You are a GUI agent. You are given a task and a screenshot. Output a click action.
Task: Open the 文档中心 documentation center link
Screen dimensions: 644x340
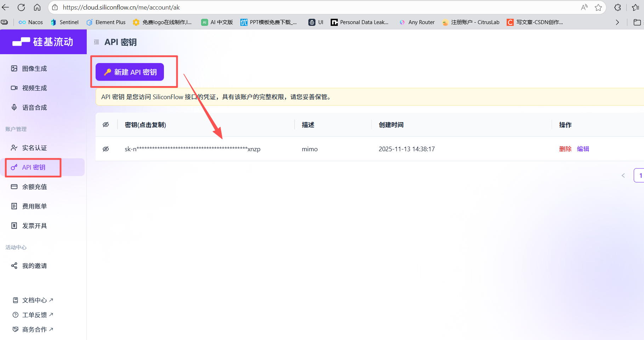34,300
